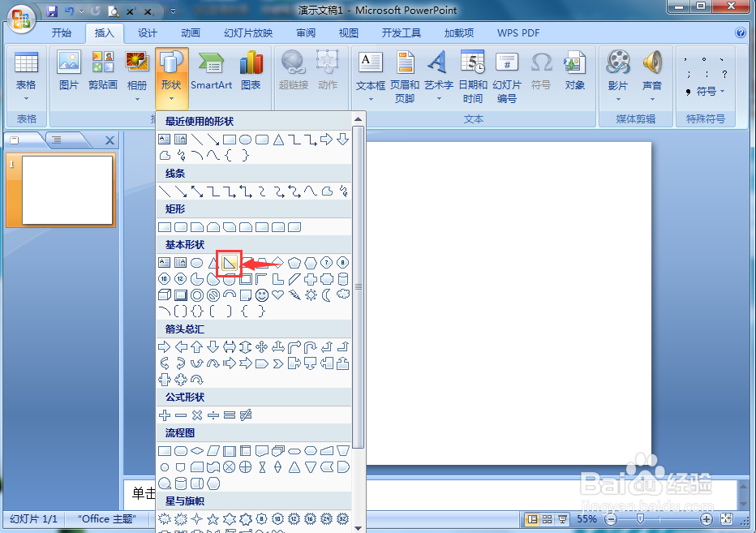Click the Save icon in quick access toolbar
Screen dimensions: 756x533
(52, 11)
